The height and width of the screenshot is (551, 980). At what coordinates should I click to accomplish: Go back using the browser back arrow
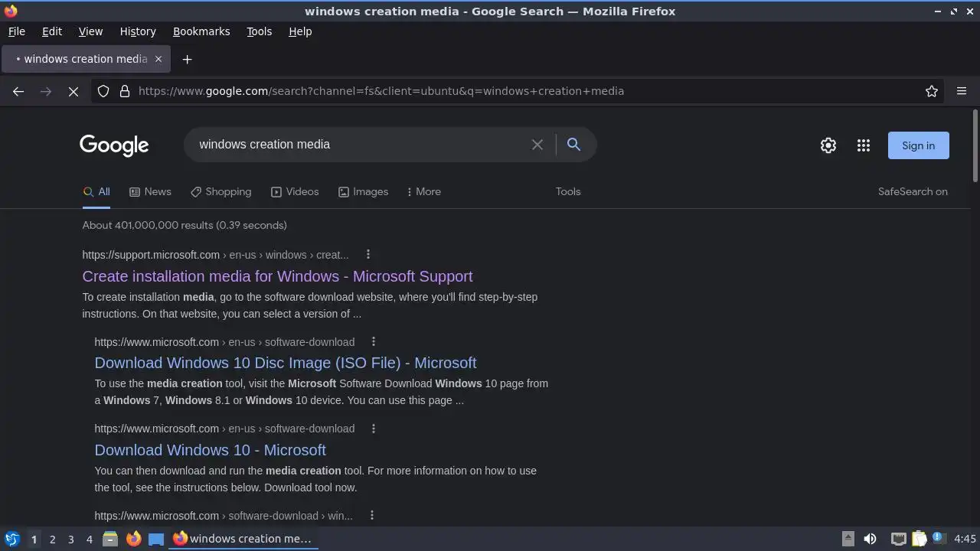point(18,91)
